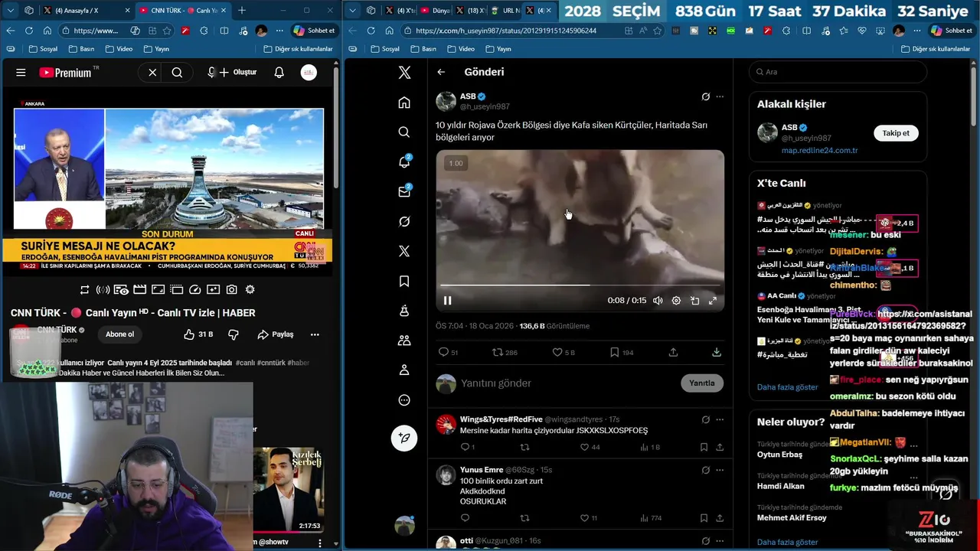Click the Yanıtını gönder reply field
The width and height of the screenshot is (980, 551).
point(567,383)
